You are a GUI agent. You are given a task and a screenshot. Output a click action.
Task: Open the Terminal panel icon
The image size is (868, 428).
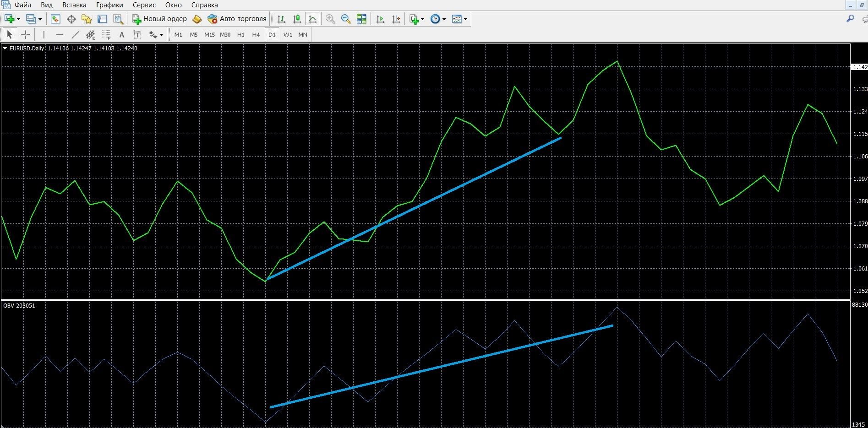click(102, 19)
